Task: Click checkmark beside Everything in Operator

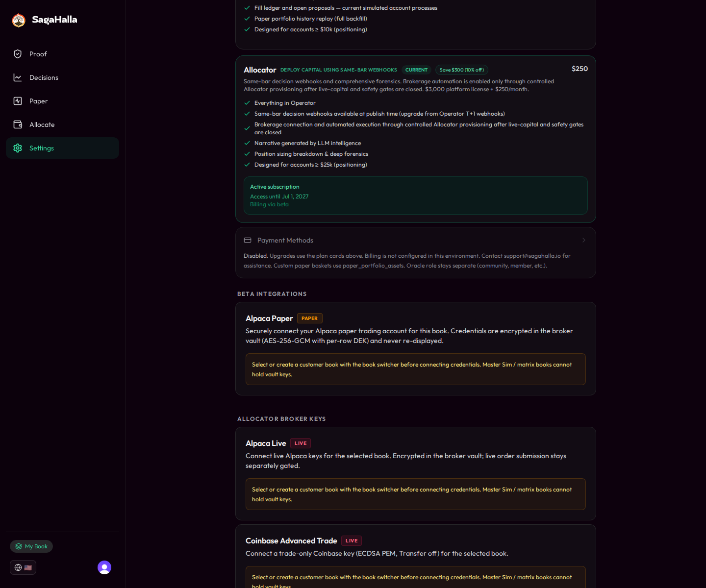Action: 247,103
